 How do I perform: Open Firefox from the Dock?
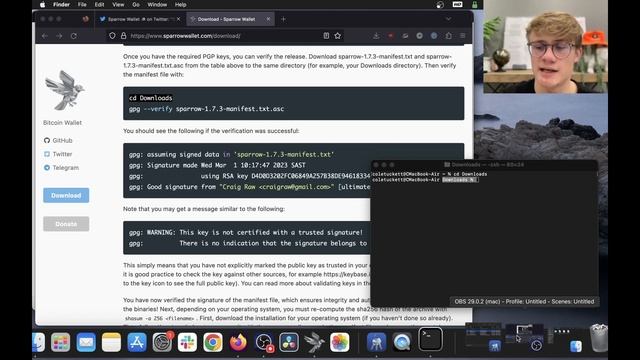[238, 342]
